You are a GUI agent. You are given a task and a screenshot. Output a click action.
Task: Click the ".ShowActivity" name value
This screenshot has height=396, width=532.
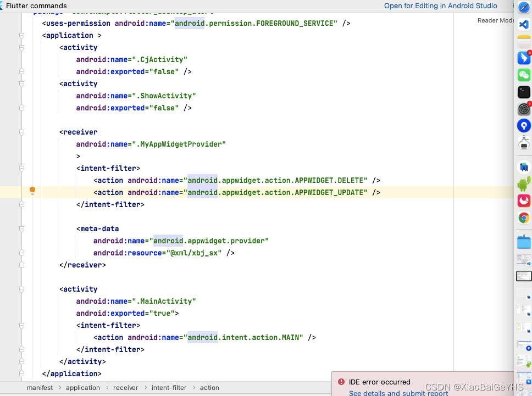[x=164, y=96]
